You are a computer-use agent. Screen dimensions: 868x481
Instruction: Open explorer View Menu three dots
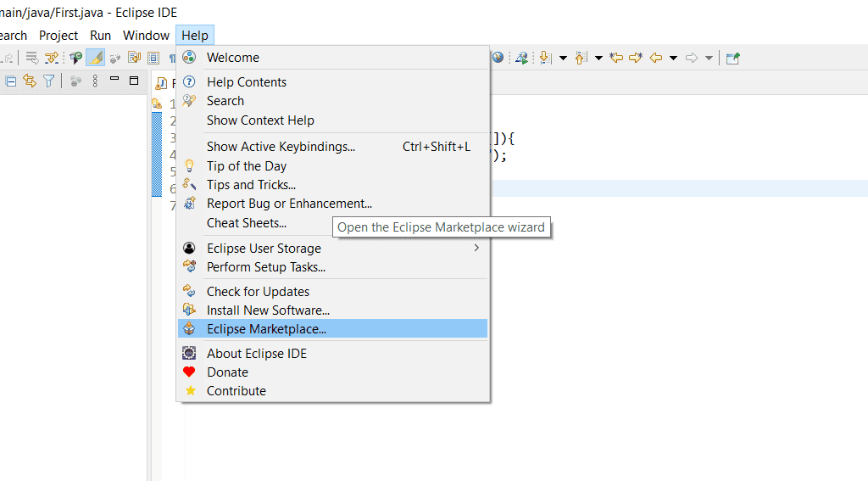tap(95, 81)
